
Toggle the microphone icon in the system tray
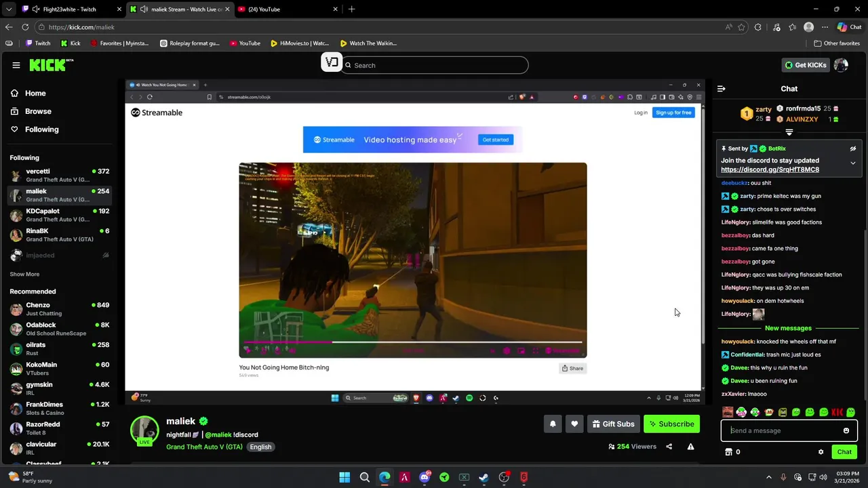point(783,477)
